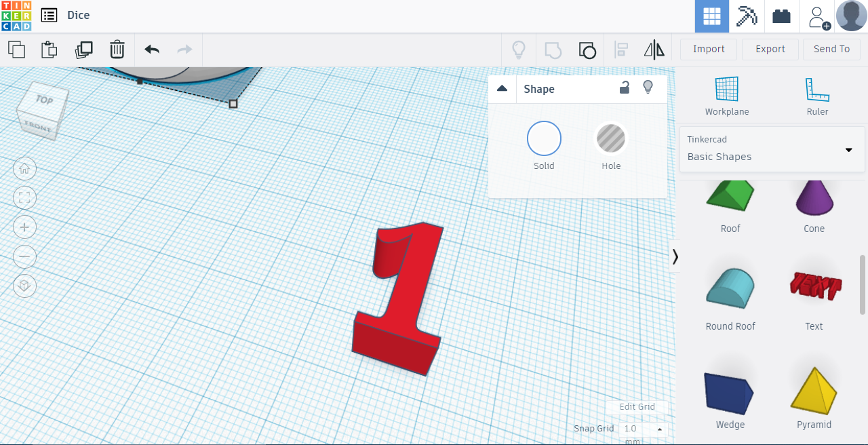Open the Basic Shapes library dropdown
The image size is (868, 445).
772,149
